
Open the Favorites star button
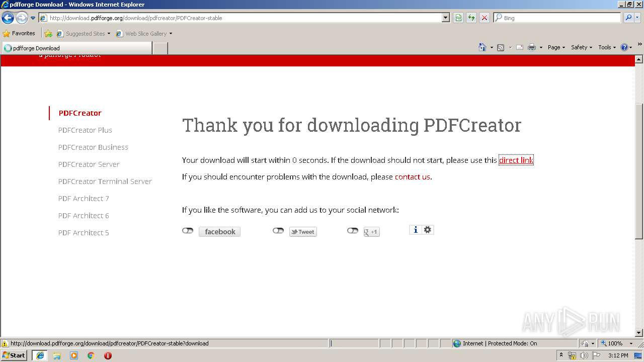pyautogui.click(x=19, y=33)
